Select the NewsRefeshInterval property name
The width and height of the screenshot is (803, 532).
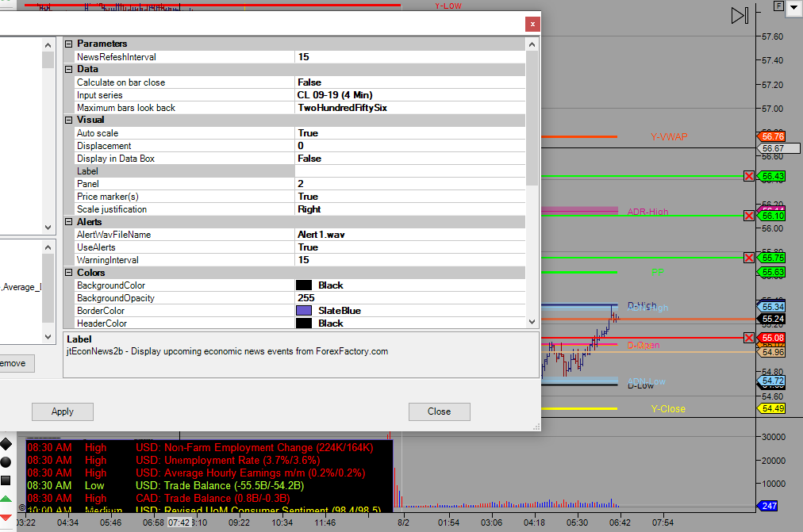point(117,57)
